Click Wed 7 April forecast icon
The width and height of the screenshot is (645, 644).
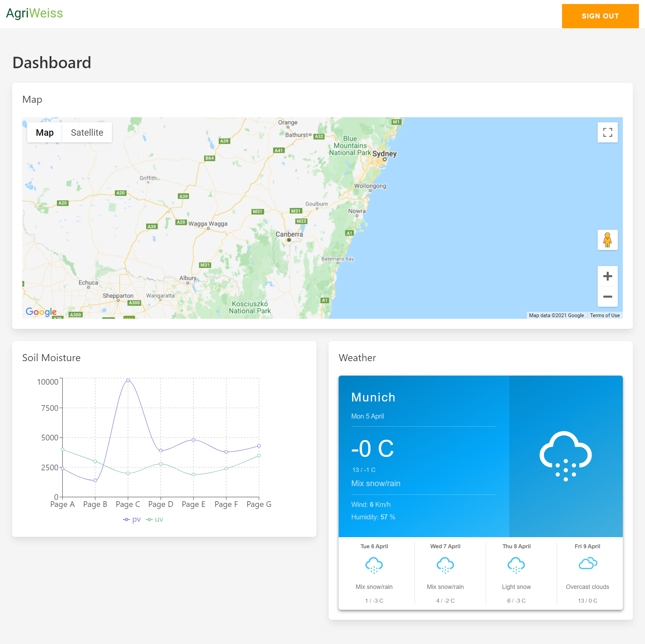click(445, 565)
